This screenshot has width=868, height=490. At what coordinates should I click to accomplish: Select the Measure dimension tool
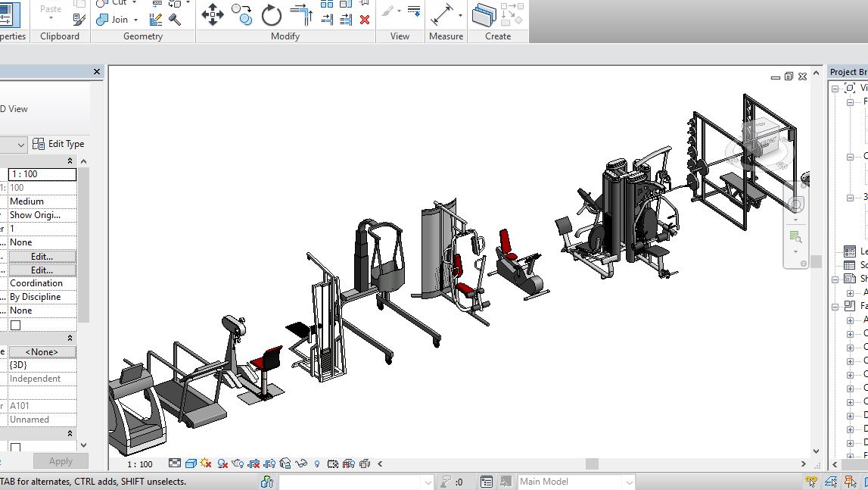pyautogui.click(x=442, y=15)
